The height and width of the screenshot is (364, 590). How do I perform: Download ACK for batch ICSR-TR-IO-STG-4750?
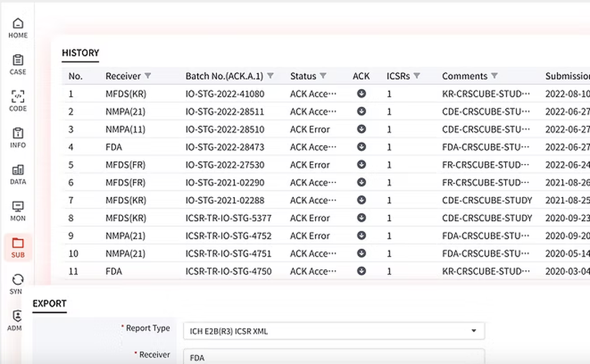361,271
